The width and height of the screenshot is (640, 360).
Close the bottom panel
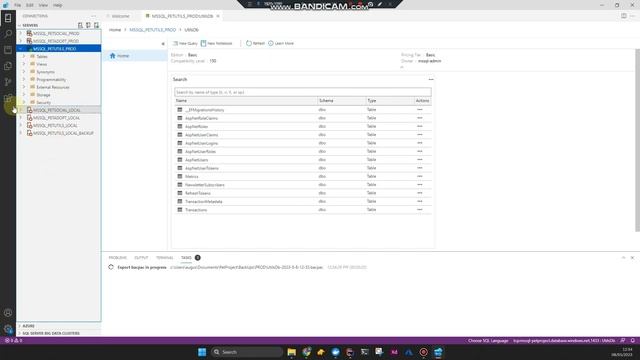point(632,258)
